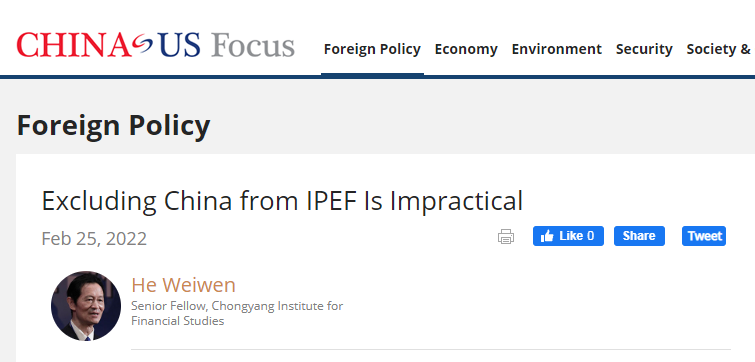
Task: Select the Security menu item
Action: coord(644,49)
